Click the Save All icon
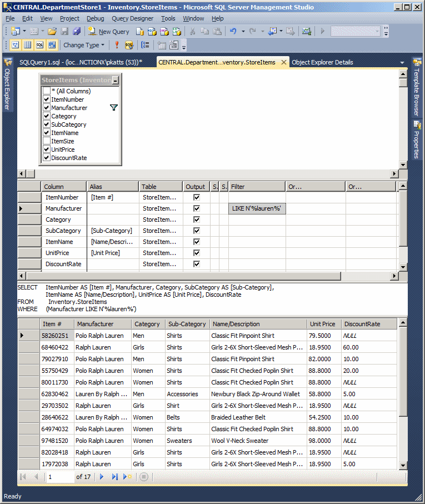The image size is (425, 504). click(77, 31)
